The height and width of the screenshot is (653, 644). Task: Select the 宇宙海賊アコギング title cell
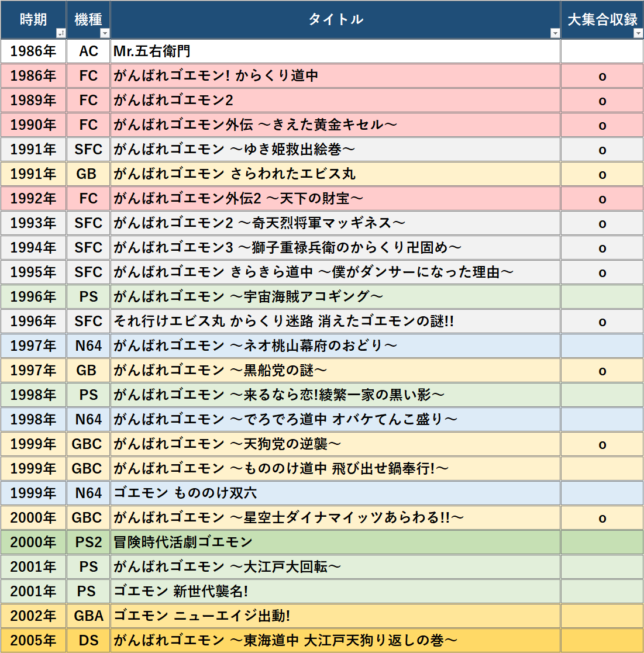(335, 297)
